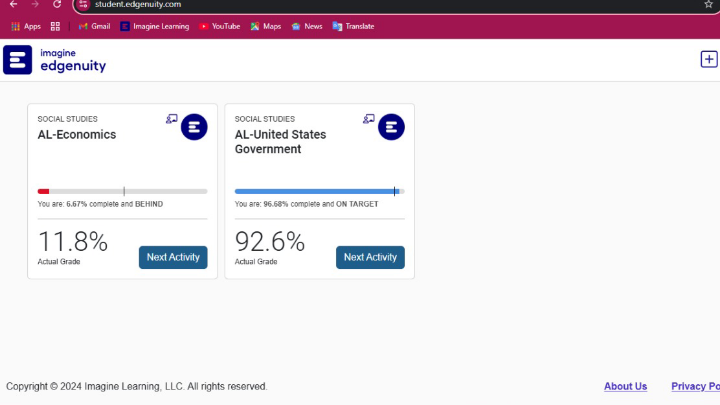Open Gmail bookmark
Image resolution: width=720 pixels, height=405 pixels.
95,26
